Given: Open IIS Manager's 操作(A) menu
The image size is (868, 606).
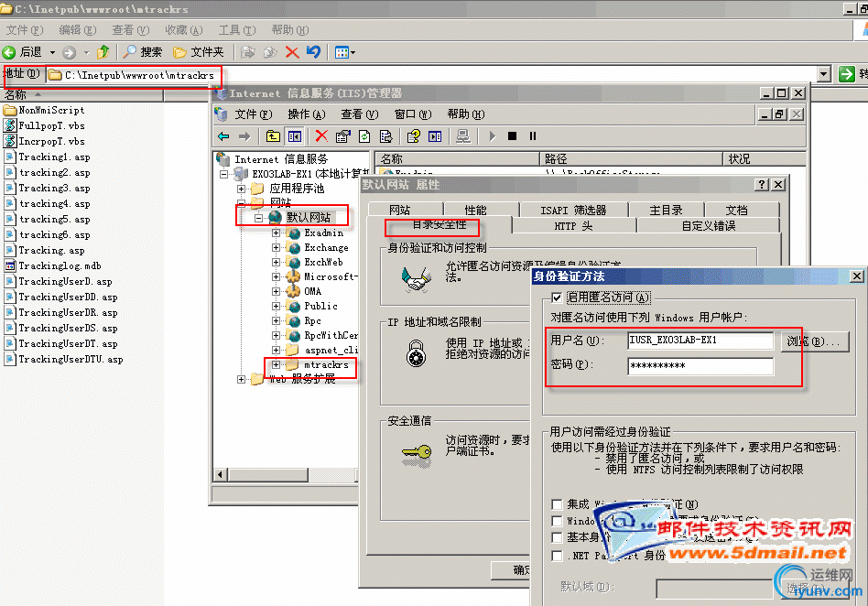Looking at the screenshot, I should 306,114.
